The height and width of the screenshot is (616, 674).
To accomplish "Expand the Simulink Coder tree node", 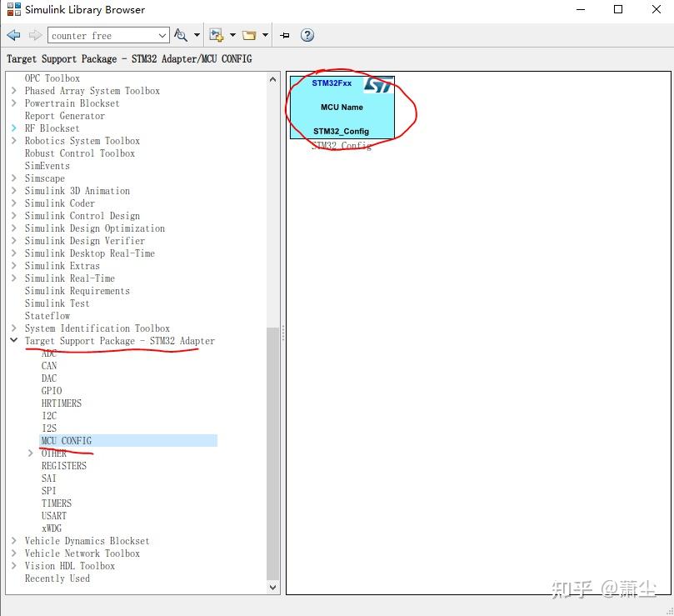I will pos(14,203).
